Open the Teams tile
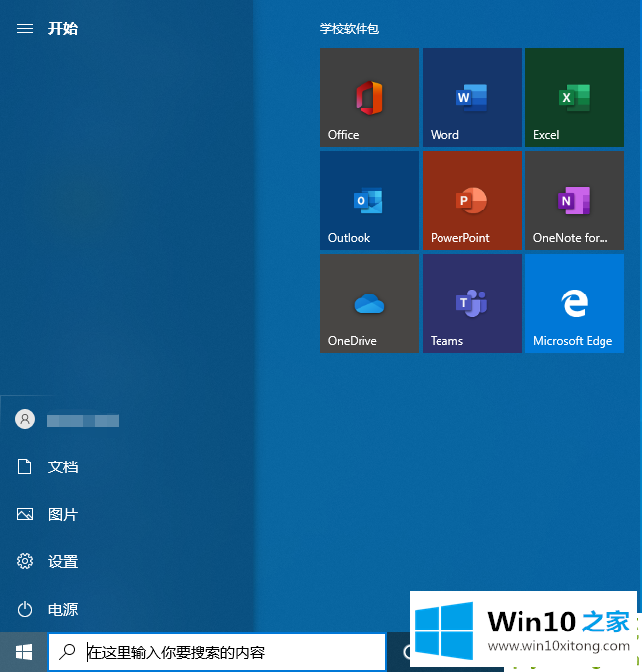This screenshot has height=672, width=642. [x=472, y=303]
